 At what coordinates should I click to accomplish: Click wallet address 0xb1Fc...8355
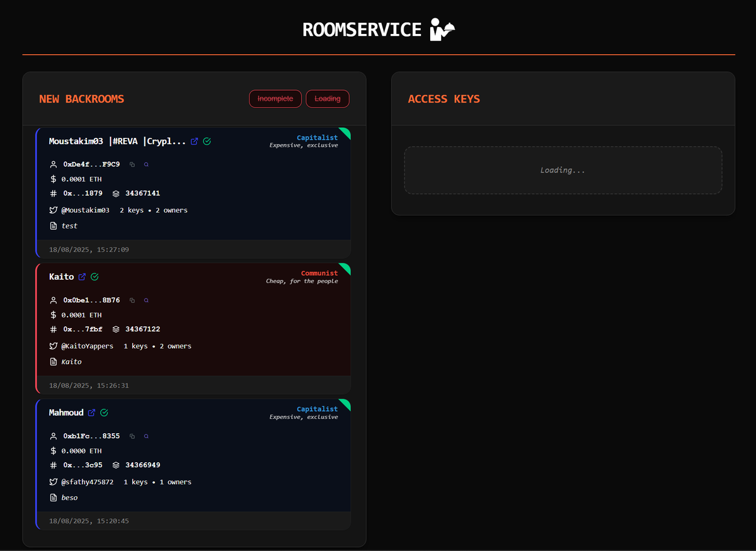(91, 436)
